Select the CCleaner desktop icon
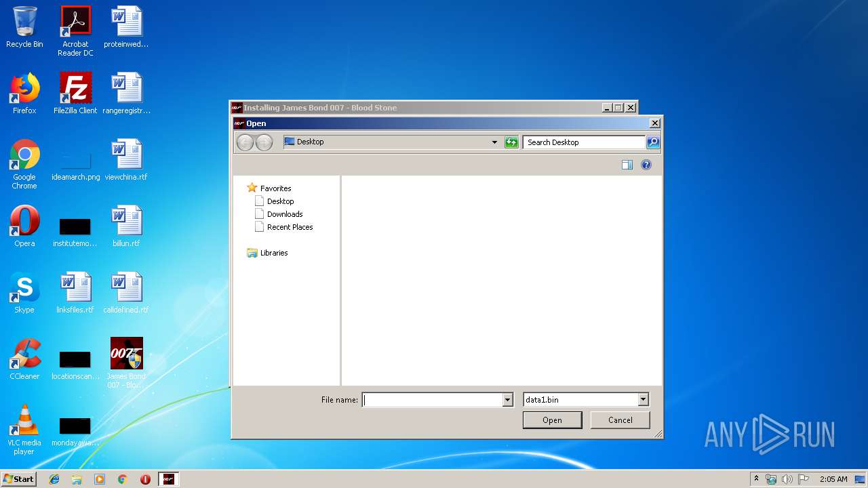Screen dimensions: 868x488 [x=24, y=359]
